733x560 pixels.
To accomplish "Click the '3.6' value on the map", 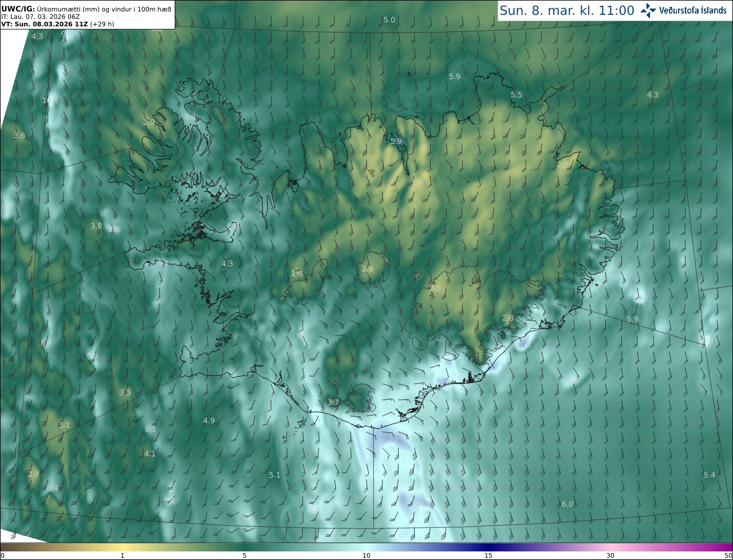I will 19,136.
